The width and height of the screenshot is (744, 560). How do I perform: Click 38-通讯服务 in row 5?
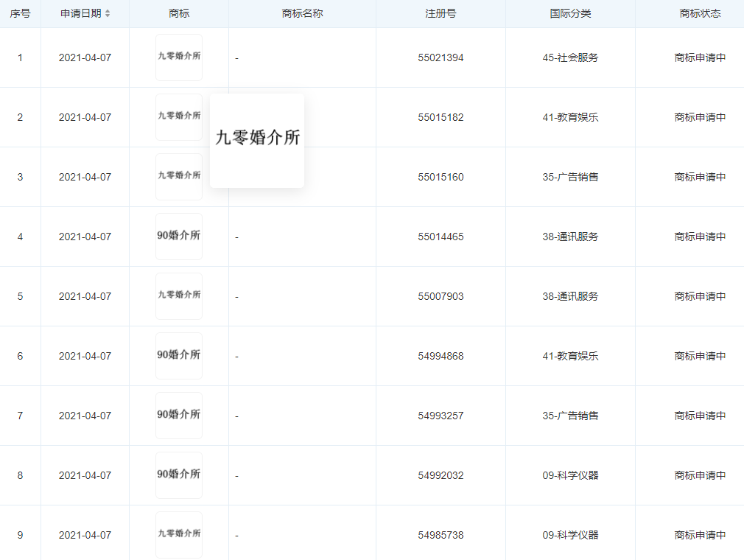[x=570, y=297]
